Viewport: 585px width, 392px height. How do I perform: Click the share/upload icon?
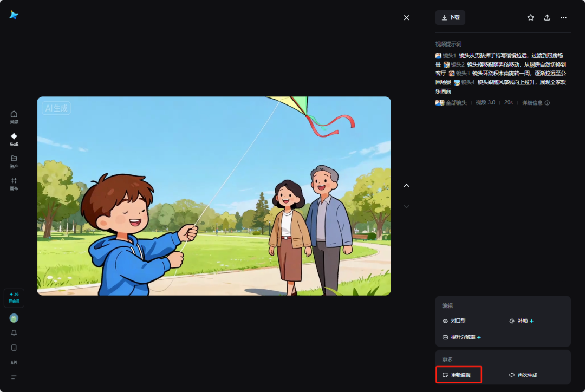(547, 18)
